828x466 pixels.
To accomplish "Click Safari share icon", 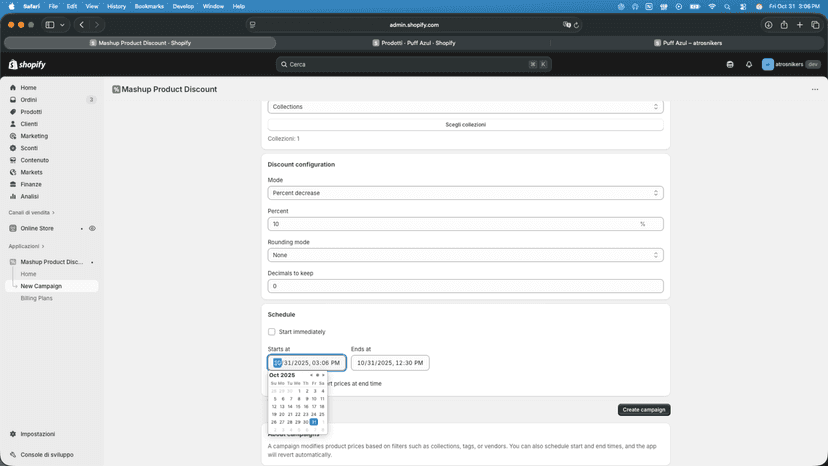I will pyautogui.click(x=784, y=25).
